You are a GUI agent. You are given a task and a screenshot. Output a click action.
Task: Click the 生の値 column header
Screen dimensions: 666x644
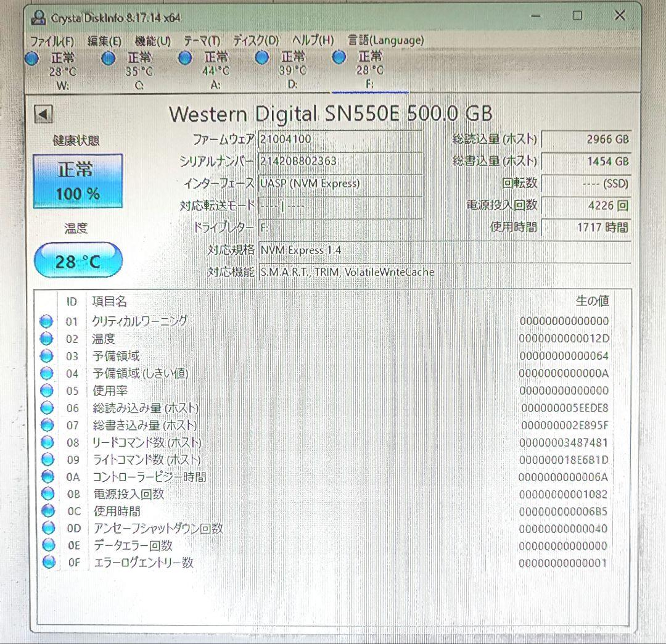tap(592, 301)
